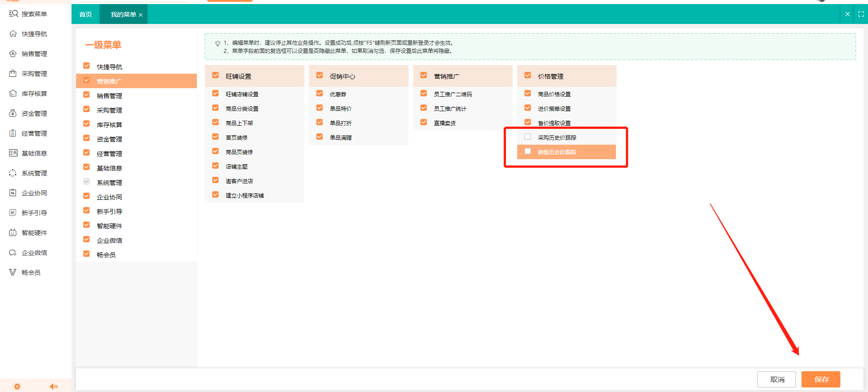The height and width of the screenshot is (392, 868).
Task: Uncheck the 优惠券 checkbox
Action: point(320,94)
